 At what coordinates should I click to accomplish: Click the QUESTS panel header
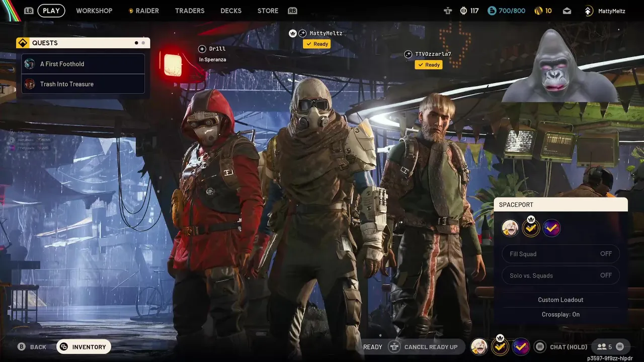[83, 43]
